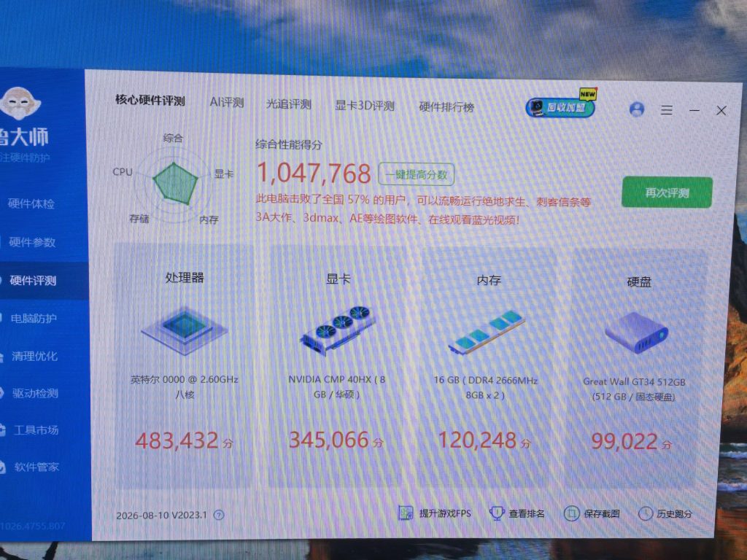Screen dimensions: 747x560
Task: Select 硬件体检 in the sidebar
Action: point(31,204)
